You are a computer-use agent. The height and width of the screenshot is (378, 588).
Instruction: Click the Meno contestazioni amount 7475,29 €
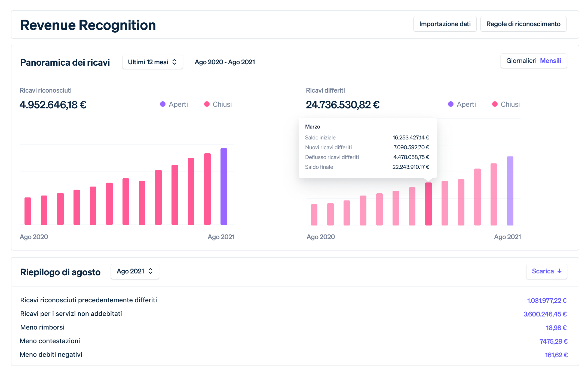[x=553, y=342]
